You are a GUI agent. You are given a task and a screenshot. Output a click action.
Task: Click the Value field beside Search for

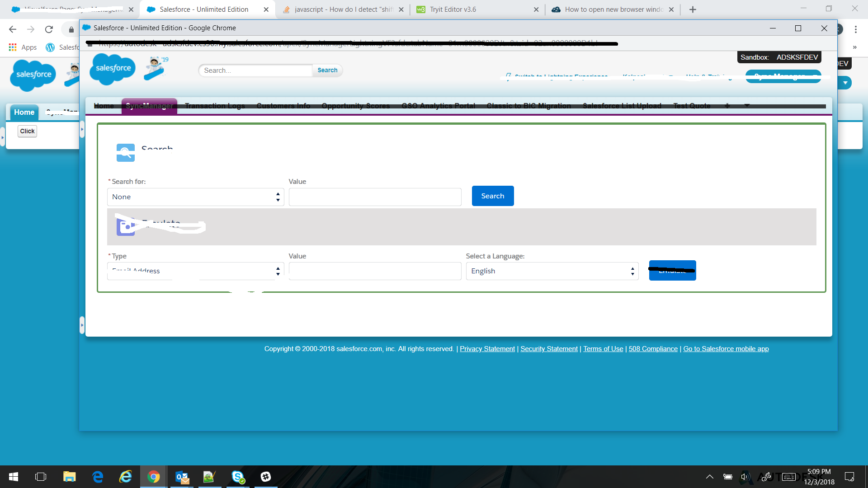click(x=375, y=197)
